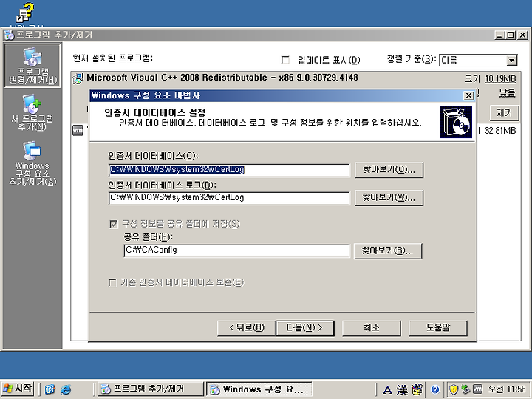Toggle store configuration in shared folder checkbox
The width and height of the screenshot is (532, 399).
tap(114, 224)
